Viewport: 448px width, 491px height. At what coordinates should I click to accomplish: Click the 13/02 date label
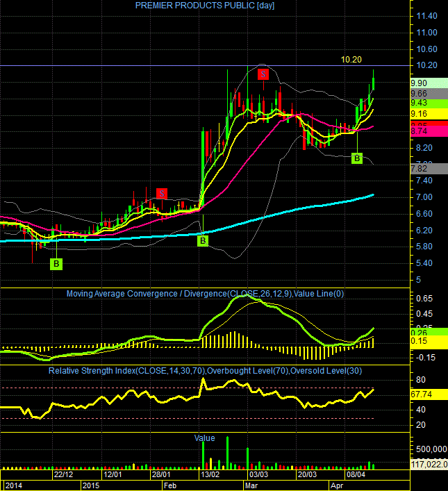pyautogui.click(x=210, y=474)
